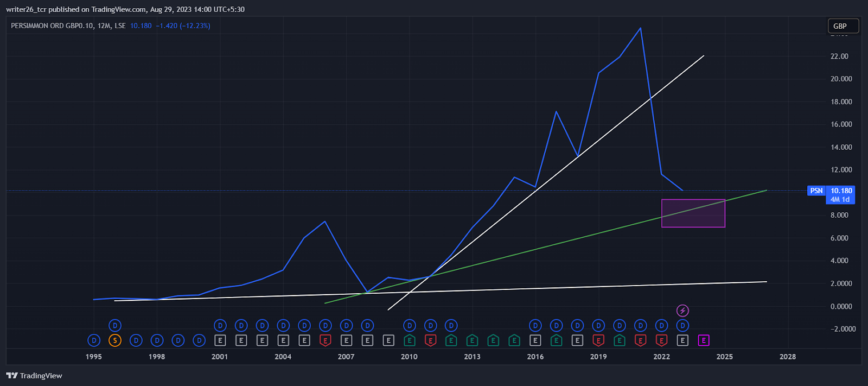Viewport: 868px width, 386px height.
Task: Click the 1999 dividend marker D
Action: (178, 340)
